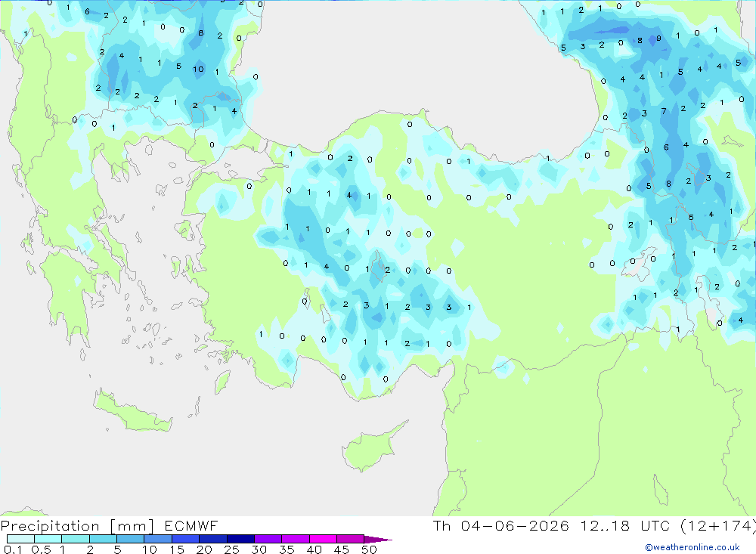Click the '12..18 UTC' time range text

625,525
